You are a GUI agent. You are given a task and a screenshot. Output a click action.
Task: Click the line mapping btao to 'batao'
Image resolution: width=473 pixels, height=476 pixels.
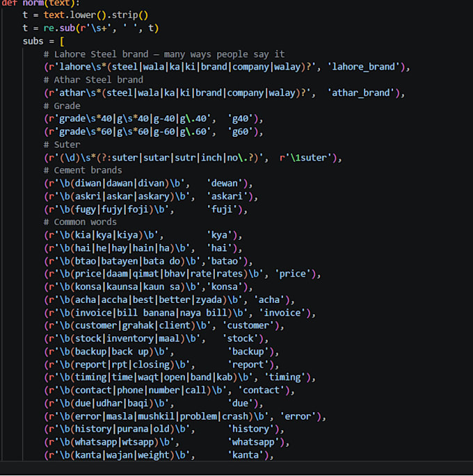coord(148,261)
